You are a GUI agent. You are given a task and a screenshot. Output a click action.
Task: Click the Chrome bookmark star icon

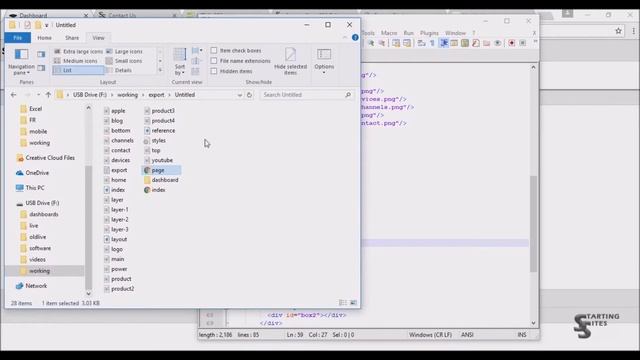(x=618, y=31)
